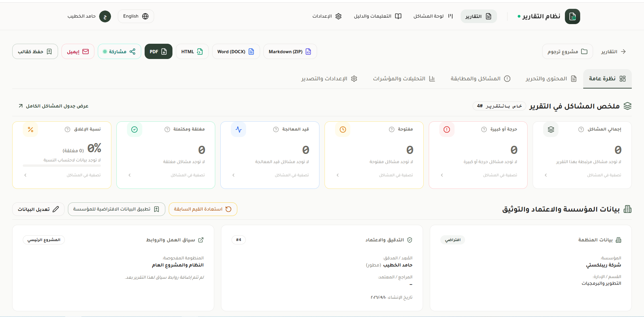Click the external link icon beside سياق العمل والروابط

(201, 240)
